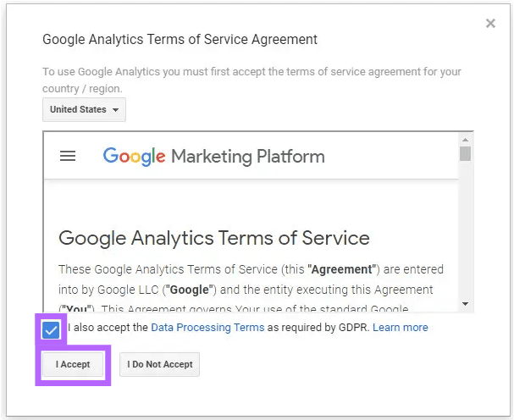
Task: Open the Data Processing Terms link
Action: [207, 327]
